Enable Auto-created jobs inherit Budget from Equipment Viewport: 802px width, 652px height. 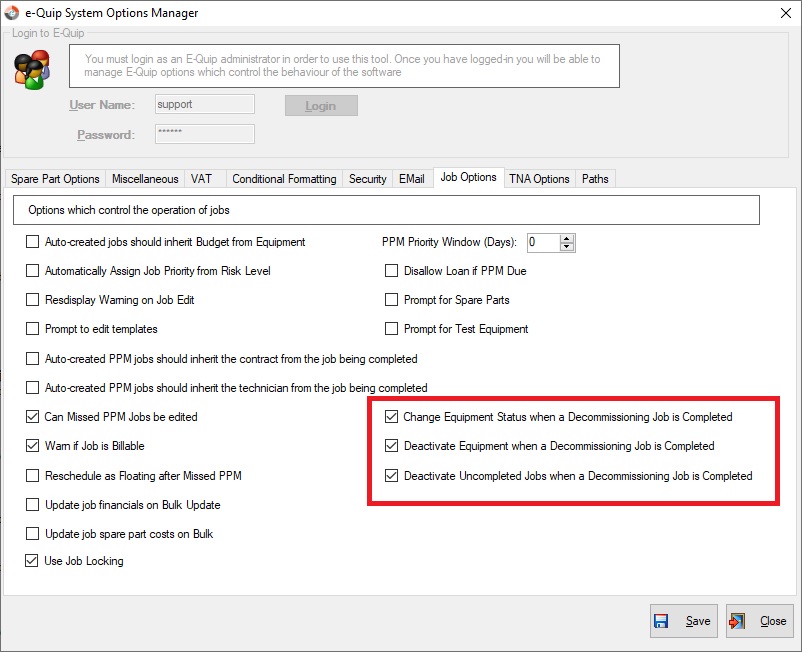tap(32, 241)
